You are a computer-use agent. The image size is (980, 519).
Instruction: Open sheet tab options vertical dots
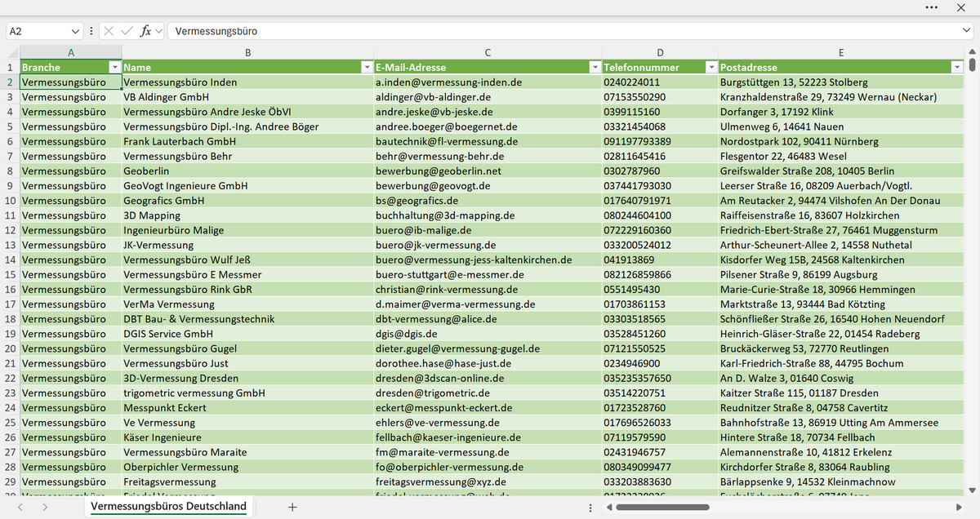[x=590, y=507]
